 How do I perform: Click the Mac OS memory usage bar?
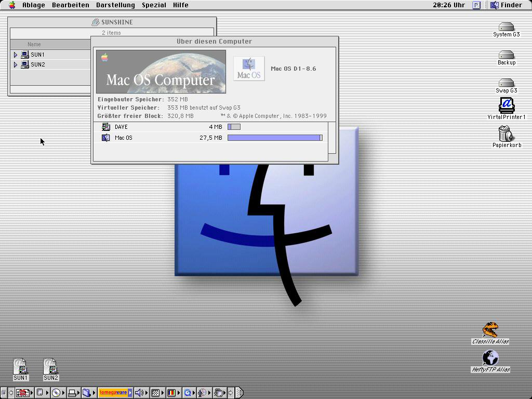click(x=275, y=138)
